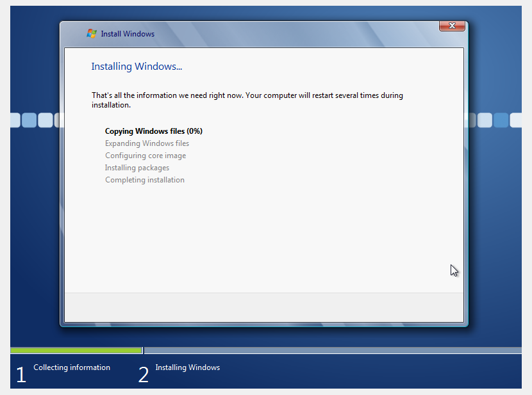Screen dimensions: 532x395
Task: Click the "Collecting information" stage label
Action: click(x=72, y=367)
